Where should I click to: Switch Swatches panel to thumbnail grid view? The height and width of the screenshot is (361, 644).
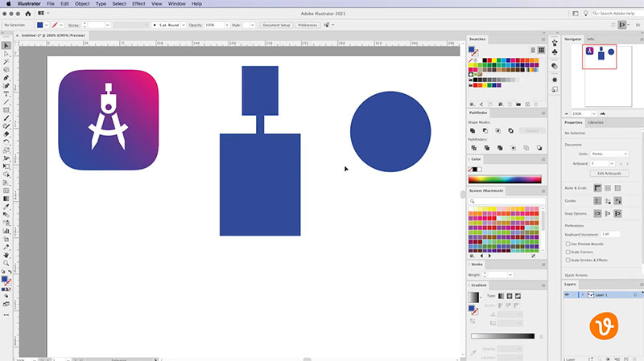[x=541, y=50]
